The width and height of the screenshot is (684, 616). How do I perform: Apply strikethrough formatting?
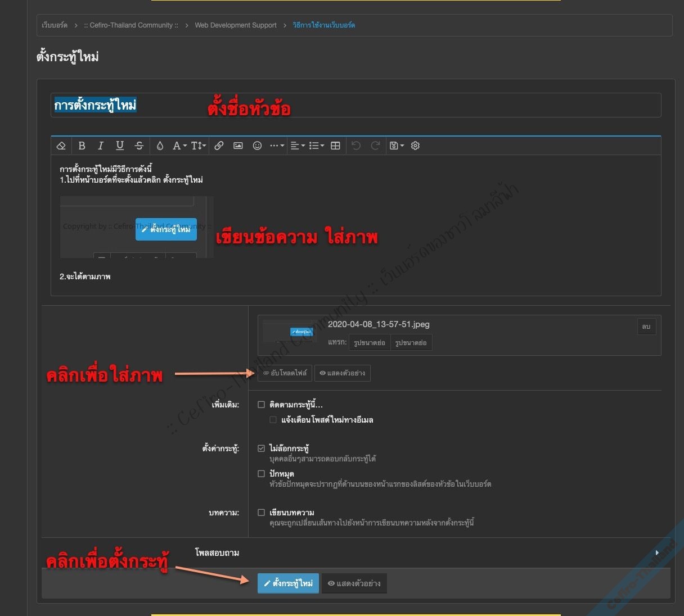click(x=139, y=146)
